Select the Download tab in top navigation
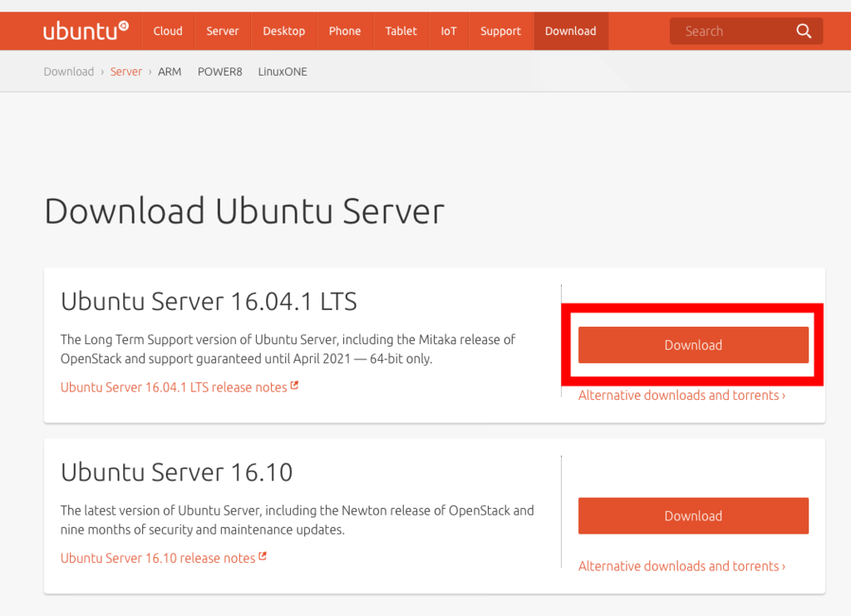This screenshot has height=616, width=851. pos(571,31)
